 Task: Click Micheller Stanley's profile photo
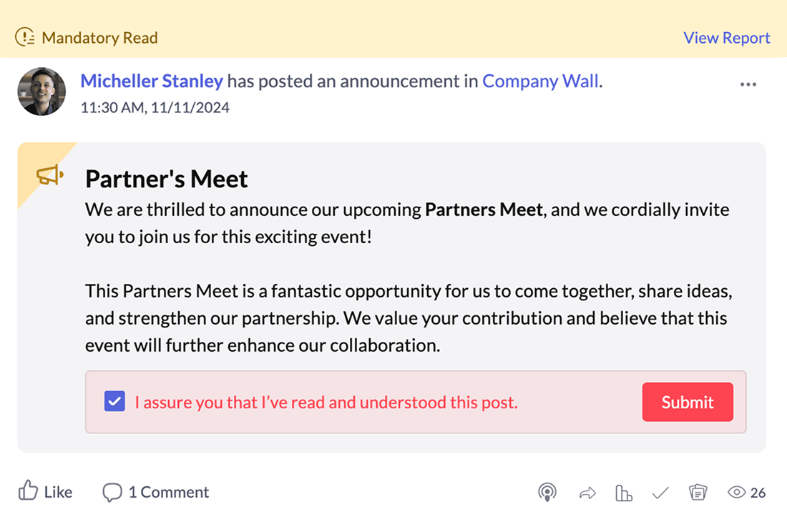tap(41, 92)
